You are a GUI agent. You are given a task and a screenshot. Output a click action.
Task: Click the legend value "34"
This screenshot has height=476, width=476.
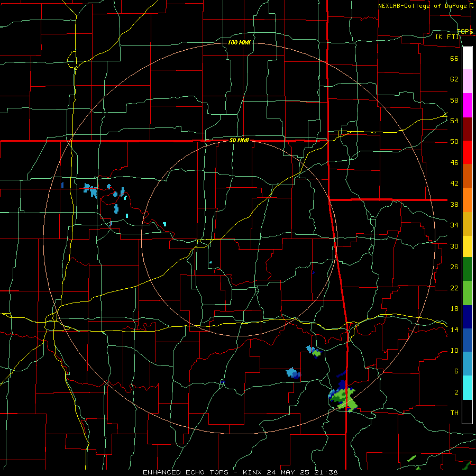click(454, 225)
